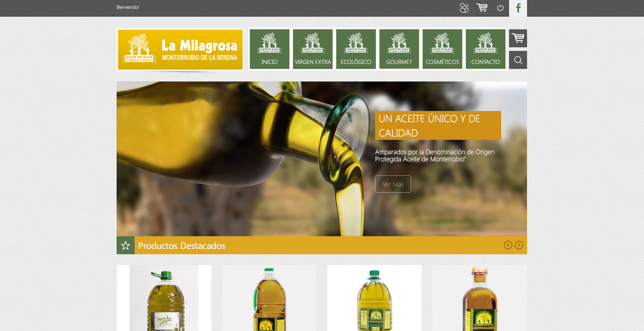Screen dimensions: 644x331
Task: Open the VIRGEN EXTRA menu tile
Action: click(313, 49)
